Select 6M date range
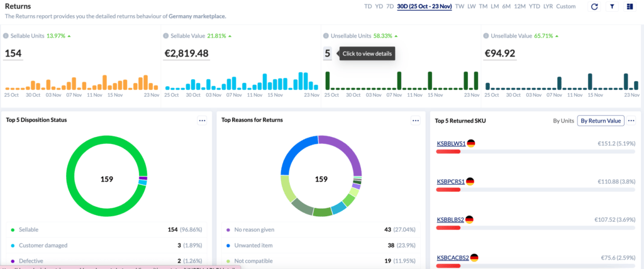This screenshot has height=269, width=644. (x=506, y=6)
